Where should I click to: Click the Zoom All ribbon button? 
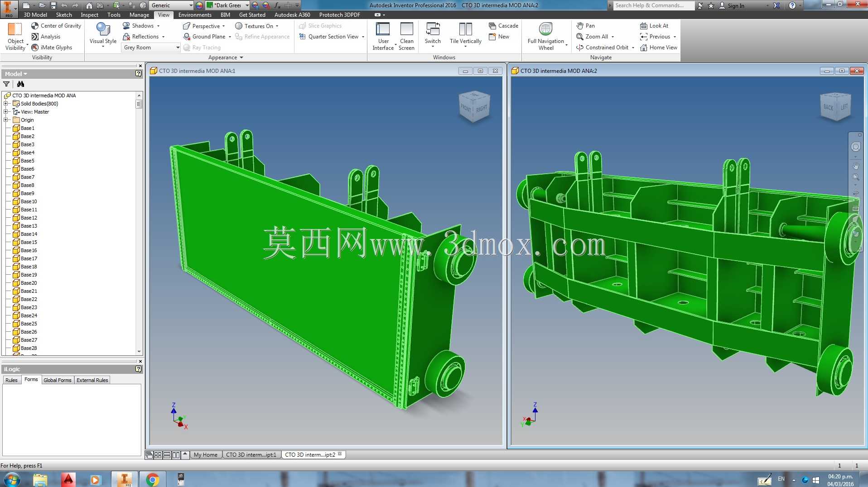click(x=592, y=37)
